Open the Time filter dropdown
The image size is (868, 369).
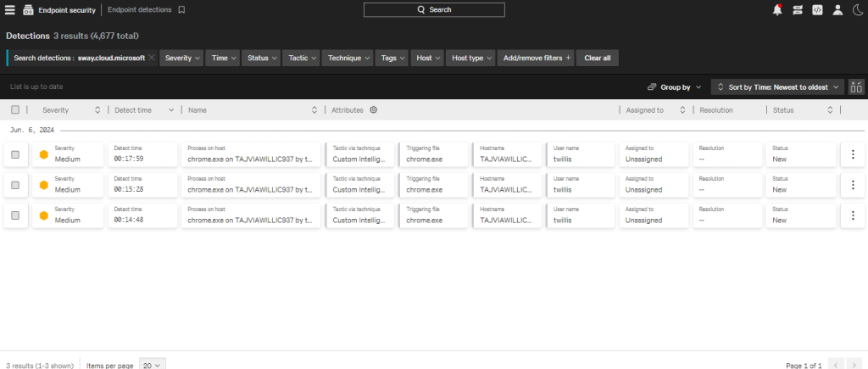223,58
